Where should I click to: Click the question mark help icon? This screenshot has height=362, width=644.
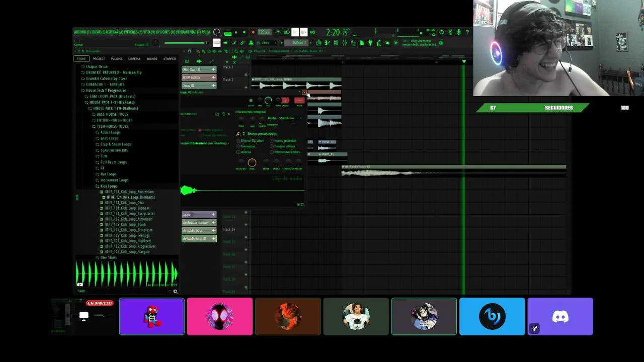(x=467, y=32)
